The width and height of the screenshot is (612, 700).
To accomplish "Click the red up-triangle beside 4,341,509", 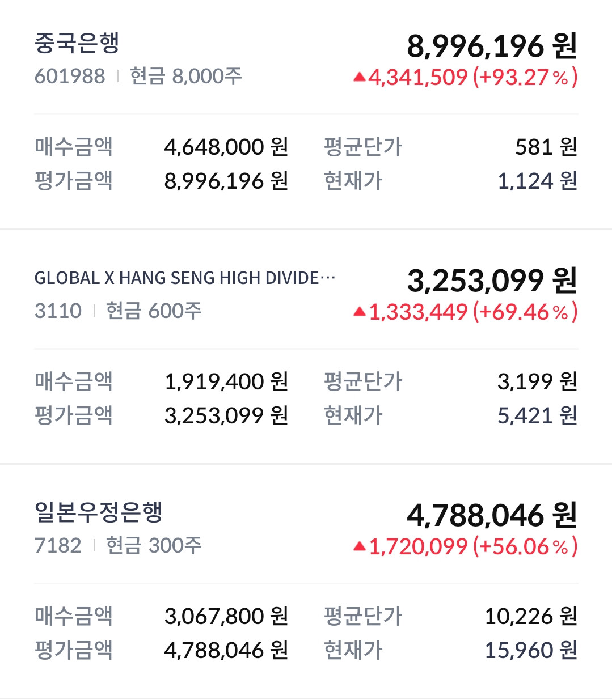I will 359,77.
